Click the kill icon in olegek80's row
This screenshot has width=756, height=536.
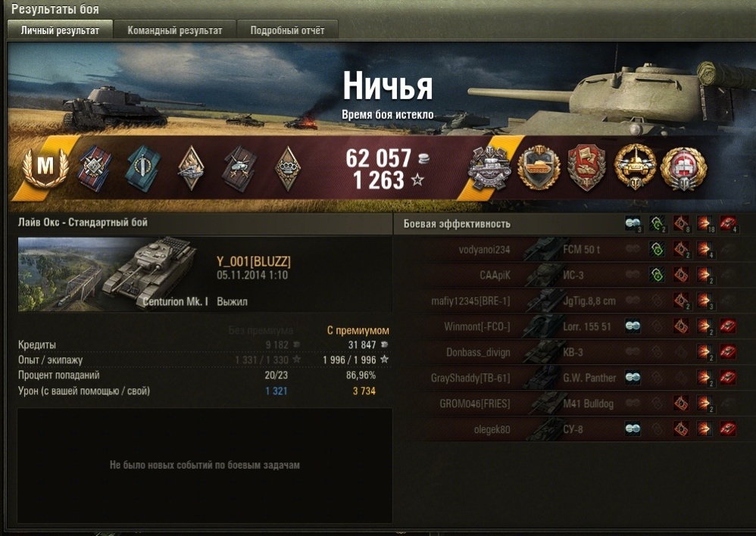[728, 428]
